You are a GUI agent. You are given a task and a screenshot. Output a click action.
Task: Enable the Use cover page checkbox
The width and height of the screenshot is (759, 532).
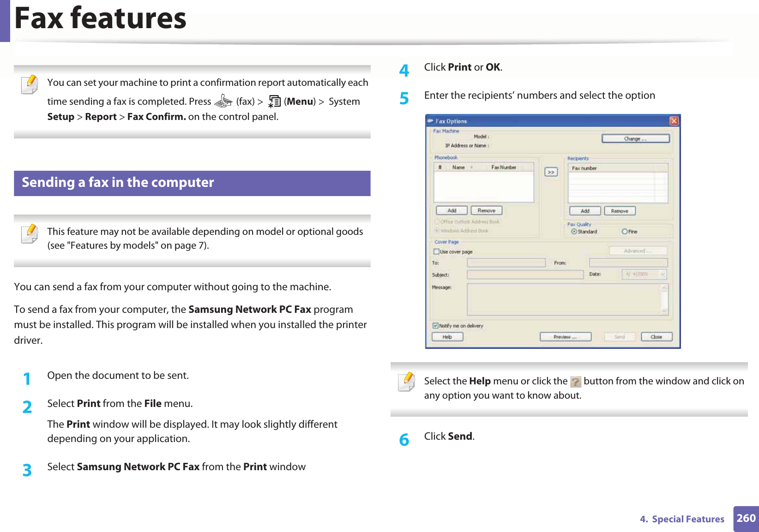click(x=436, y=251)
